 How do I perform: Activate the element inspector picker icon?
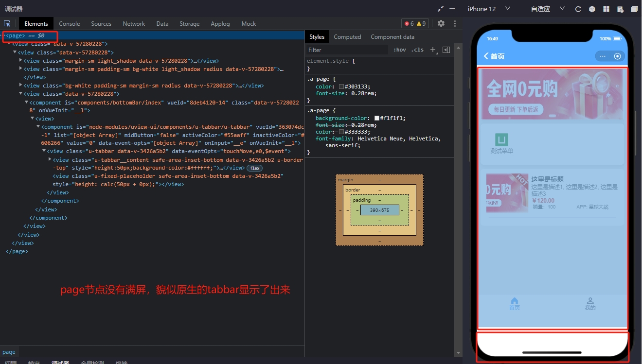pos(7,23)
